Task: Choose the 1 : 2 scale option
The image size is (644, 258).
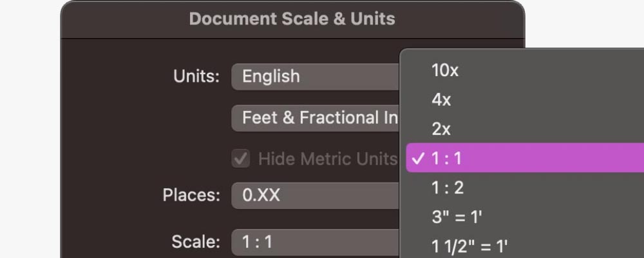Action: click(448, 188)
